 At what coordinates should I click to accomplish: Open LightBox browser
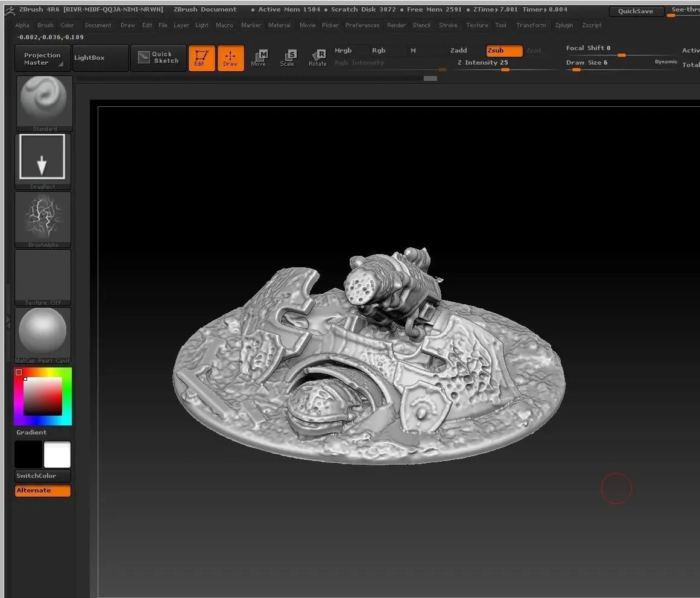[x=101, y=58]
